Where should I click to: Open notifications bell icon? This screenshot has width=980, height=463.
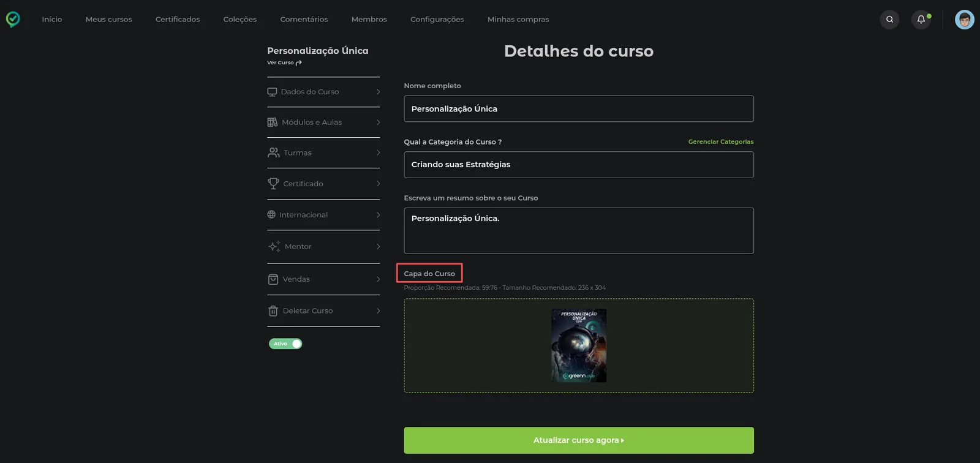click(921, 20)
